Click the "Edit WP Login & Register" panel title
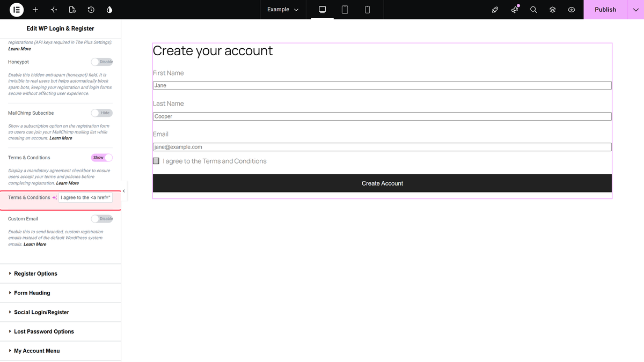 (60, 28)
